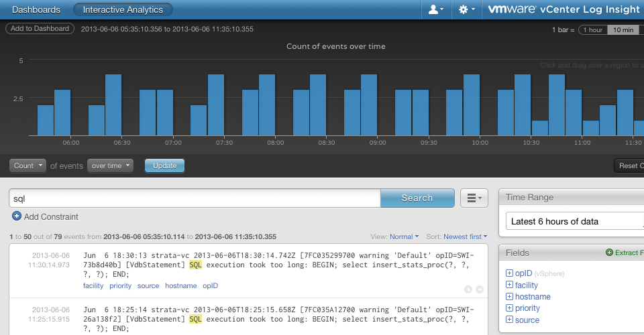Switch to the Interactive Analytics tab
Viewport: 644px width, 335px height.
(123, 10)
